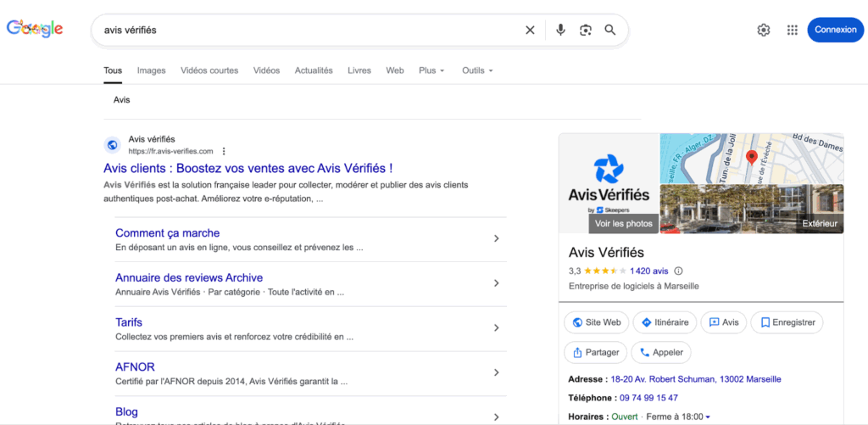
Task: Click the Appeler call button
Action: click(x=661, y=352)
